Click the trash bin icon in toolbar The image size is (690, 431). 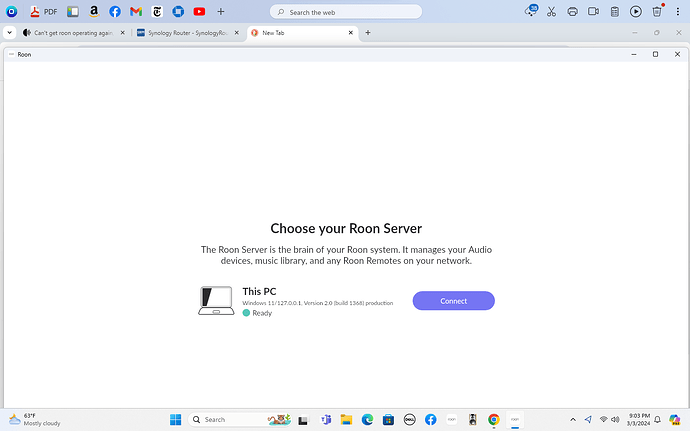[657, 11]
